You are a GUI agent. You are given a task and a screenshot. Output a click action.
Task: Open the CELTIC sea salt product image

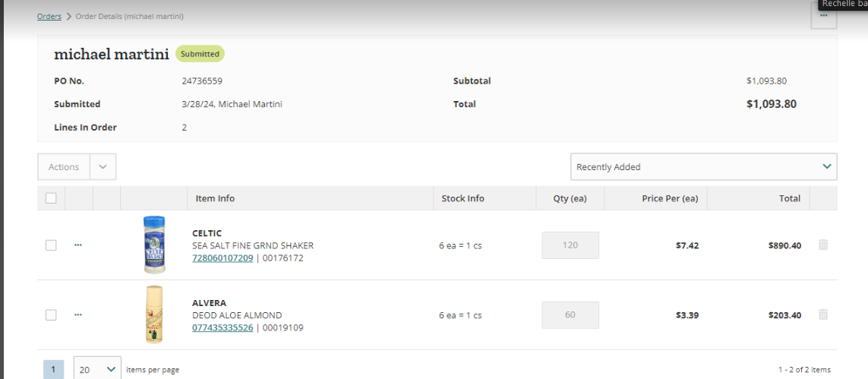point(154,245)
